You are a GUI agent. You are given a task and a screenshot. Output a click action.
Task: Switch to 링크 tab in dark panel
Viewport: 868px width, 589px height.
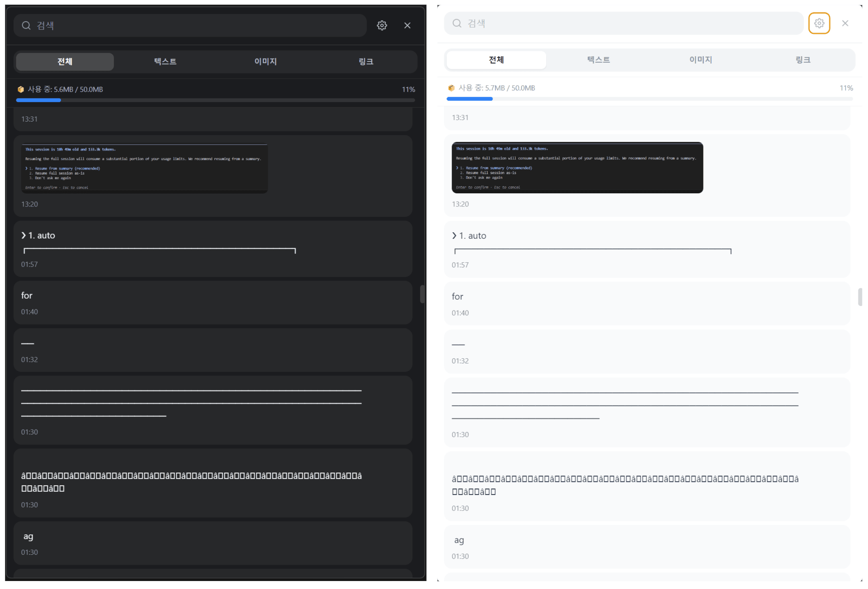pos(366,62)
